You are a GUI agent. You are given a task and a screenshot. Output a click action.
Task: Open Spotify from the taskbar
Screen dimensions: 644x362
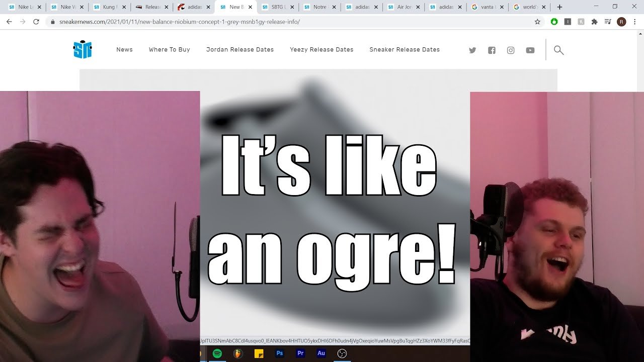coord(217,353)
